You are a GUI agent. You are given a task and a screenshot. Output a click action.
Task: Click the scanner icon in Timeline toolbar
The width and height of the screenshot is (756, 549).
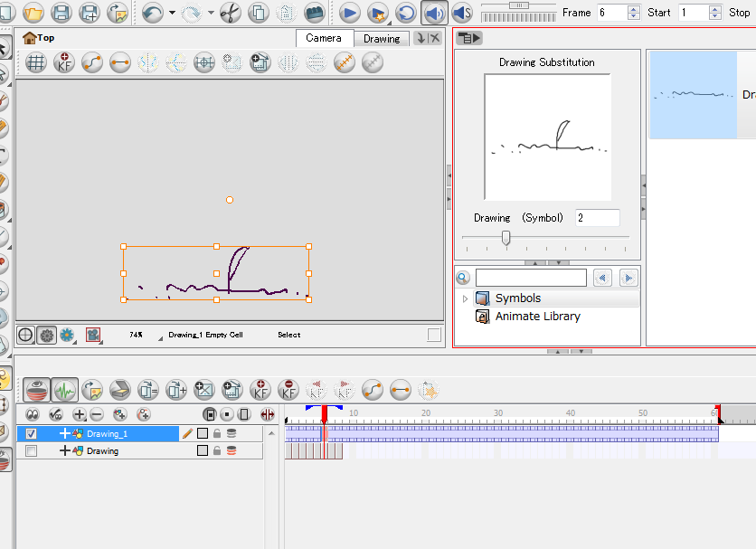click(x=120, y=390)
